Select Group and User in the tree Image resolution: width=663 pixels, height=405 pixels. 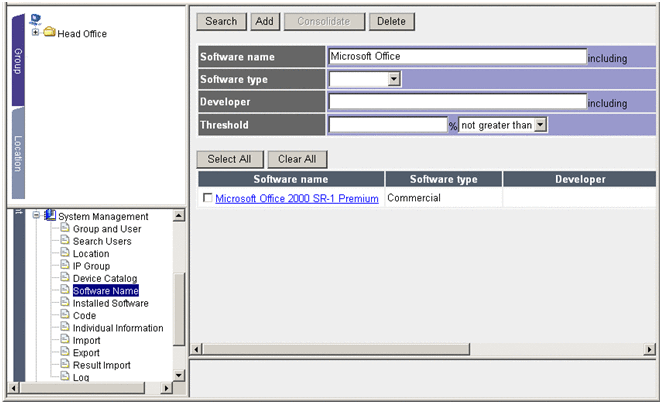(107, 229)
